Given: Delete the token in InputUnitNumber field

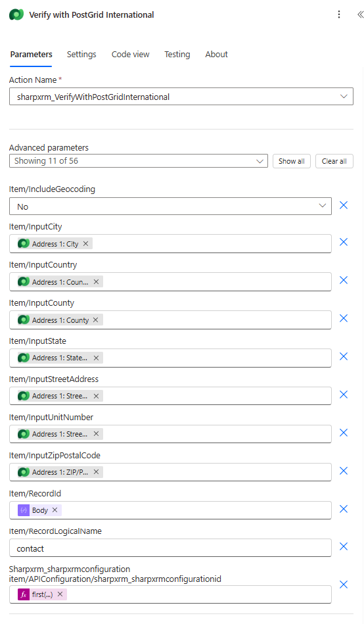Looking at the screenshot, I should pyautogui.click(x=97, y=434).
